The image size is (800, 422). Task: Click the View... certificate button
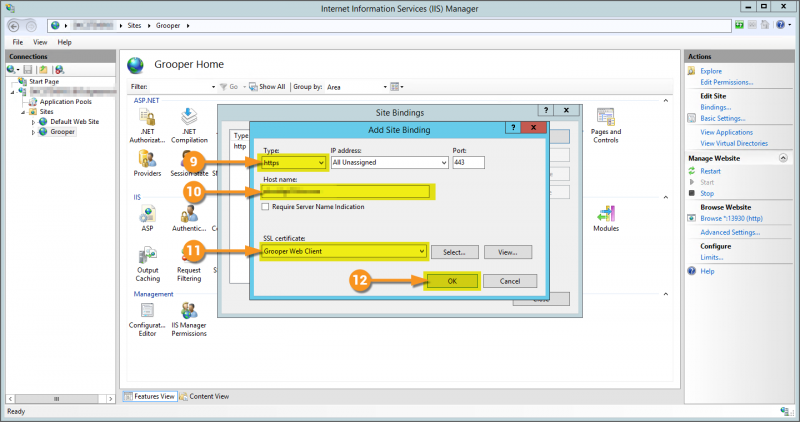pyautogui.click(x=508, y=252)
